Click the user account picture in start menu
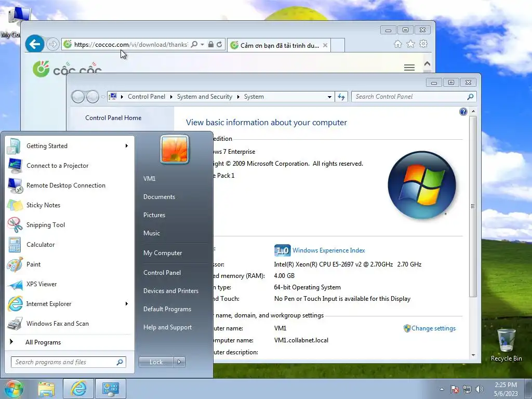 (175, 149)
